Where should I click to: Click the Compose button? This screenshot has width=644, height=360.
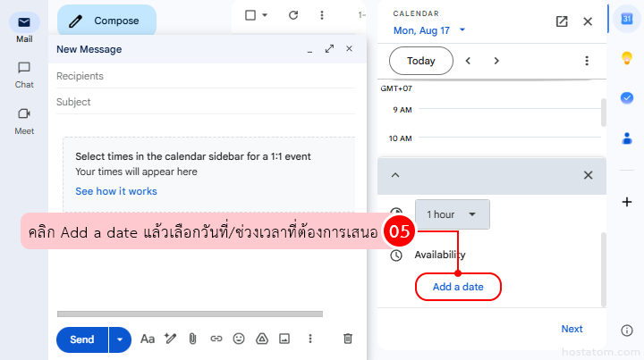(x=106, y=21)
